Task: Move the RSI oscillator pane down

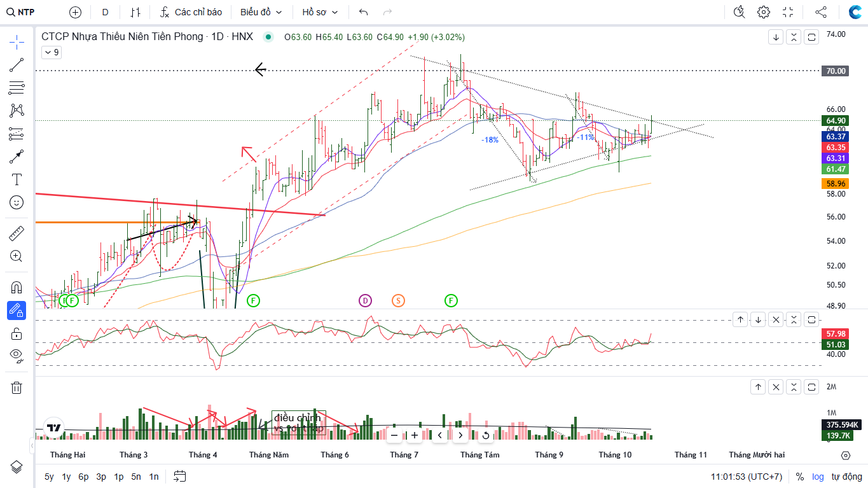Action: click(x=758, y=319)
